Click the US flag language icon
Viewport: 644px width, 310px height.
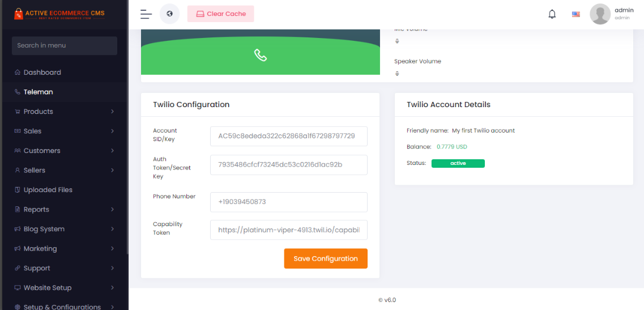(576, 14)
